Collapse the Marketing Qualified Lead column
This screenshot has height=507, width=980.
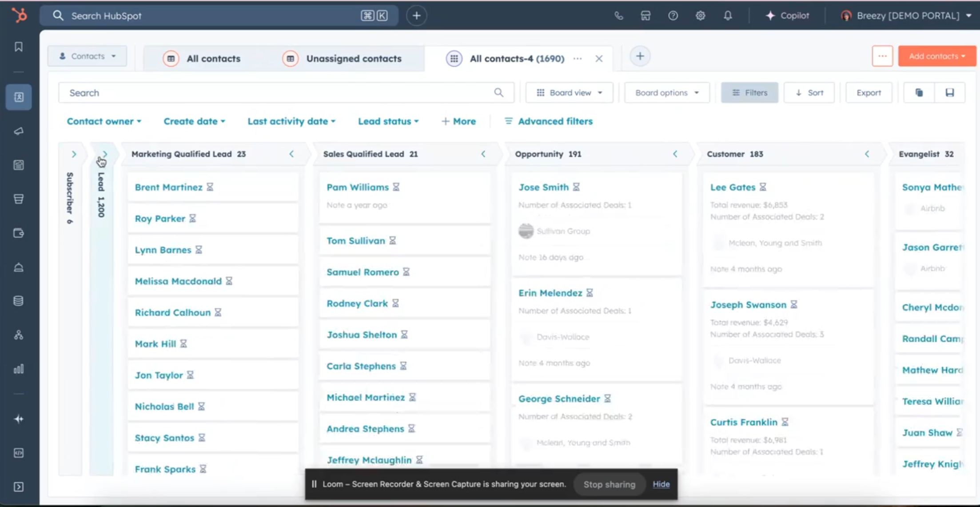(291, 154)
